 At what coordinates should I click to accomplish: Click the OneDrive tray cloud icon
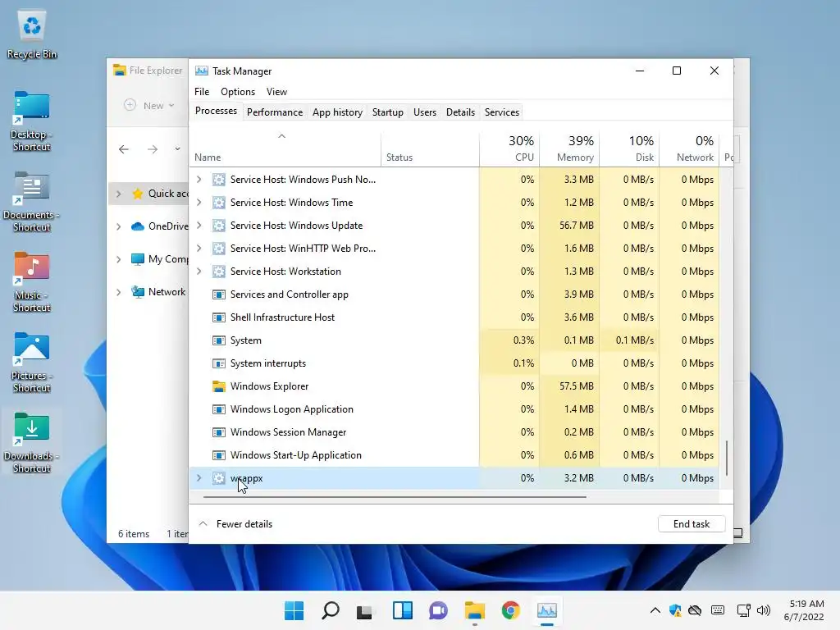[x=695, y=610]
